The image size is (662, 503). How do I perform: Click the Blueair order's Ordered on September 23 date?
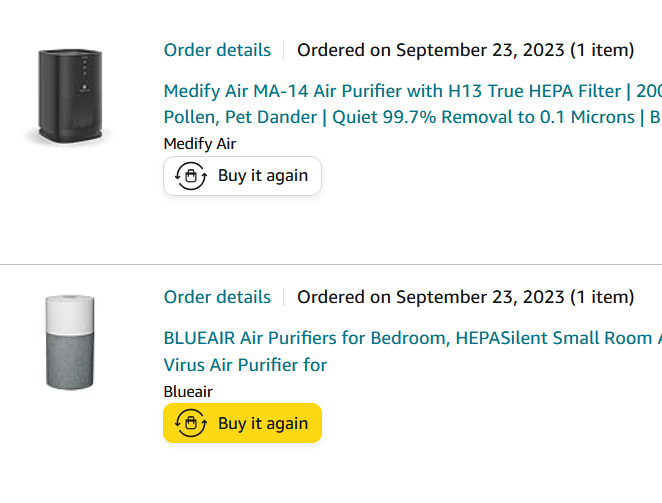(x=431, y=297)
